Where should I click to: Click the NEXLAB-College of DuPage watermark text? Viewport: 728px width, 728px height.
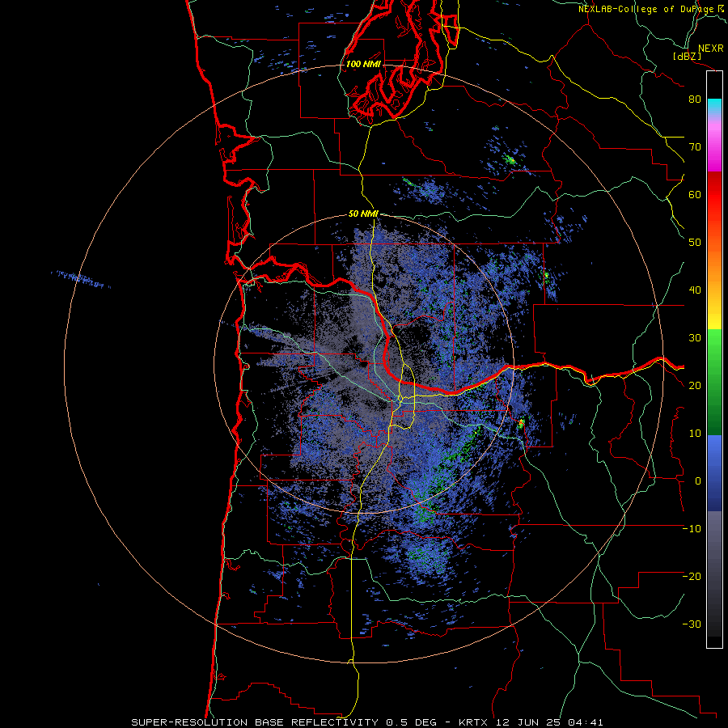[652, 9]
